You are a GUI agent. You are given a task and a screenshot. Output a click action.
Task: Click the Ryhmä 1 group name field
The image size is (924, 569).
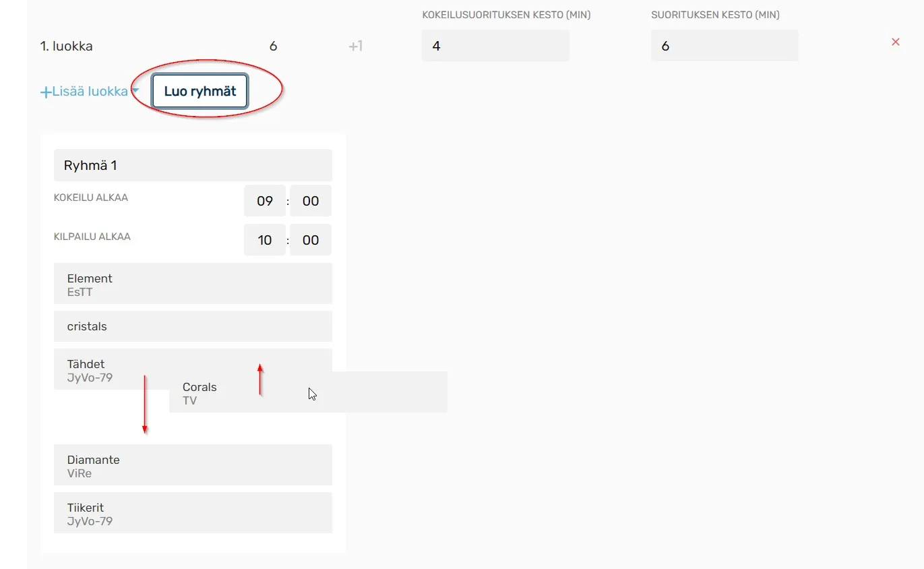click(x=193, y=165)
